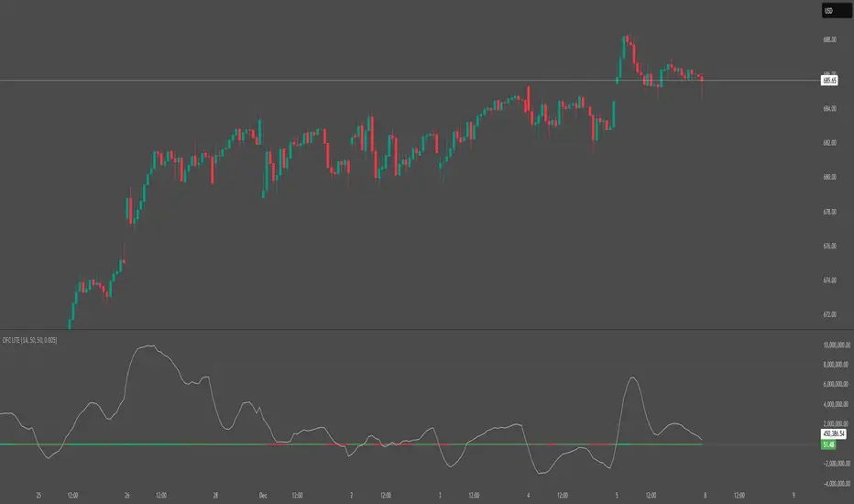Open the USD currency selector
This screenshot has width=854, height=504.
[836, 10]
